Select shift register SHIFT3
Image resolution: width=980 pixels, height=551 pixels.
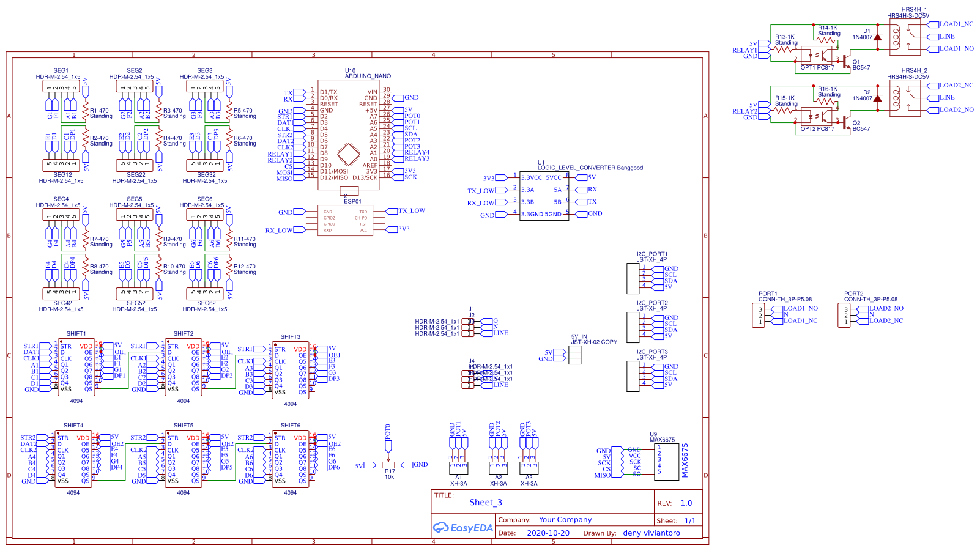[x=291, y=370]
